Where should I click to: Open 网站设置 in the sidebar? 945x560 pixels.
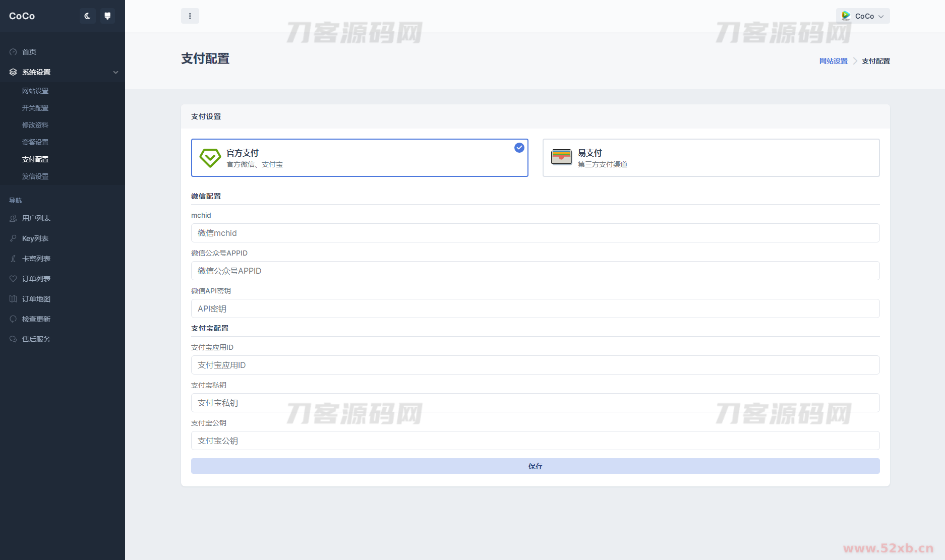[x=35, y=91]
